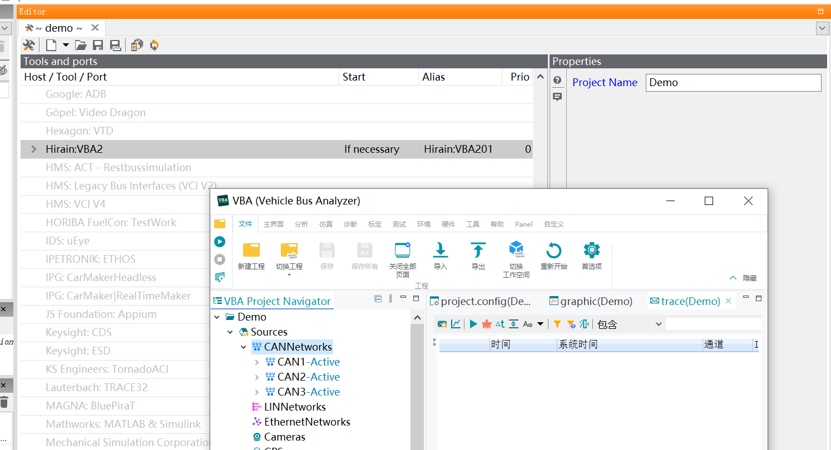
Task: Collapse the CANNetworks tree node
Action: pos(243,347)
